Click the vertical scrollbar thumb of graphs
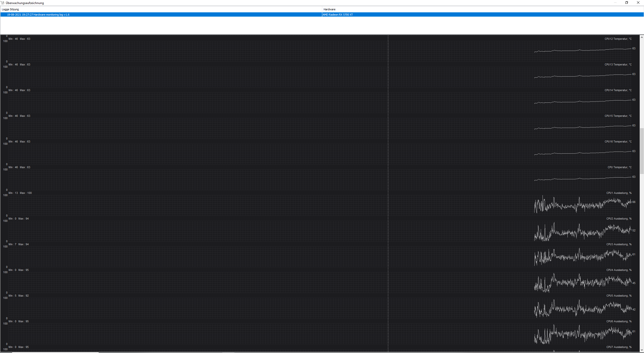 pyautogui.click(x=642, y=151)
